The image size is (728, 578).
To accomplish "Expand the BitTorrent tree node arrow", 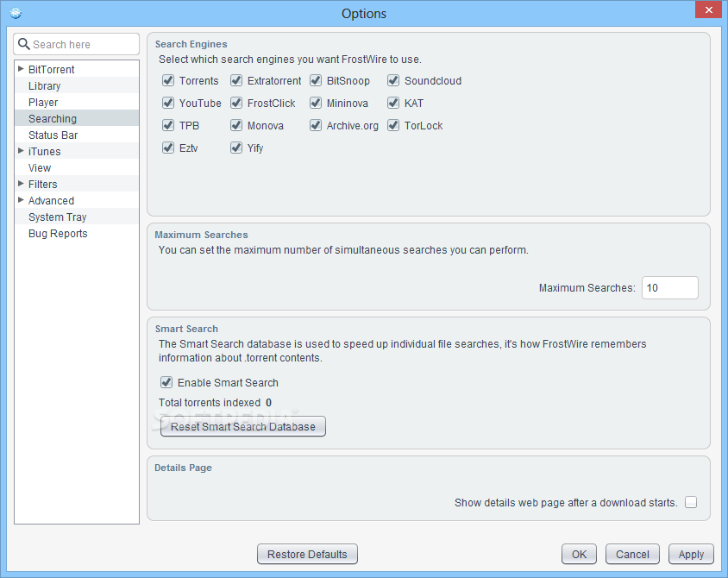I will pyautogui.click(x=21, y=69).
